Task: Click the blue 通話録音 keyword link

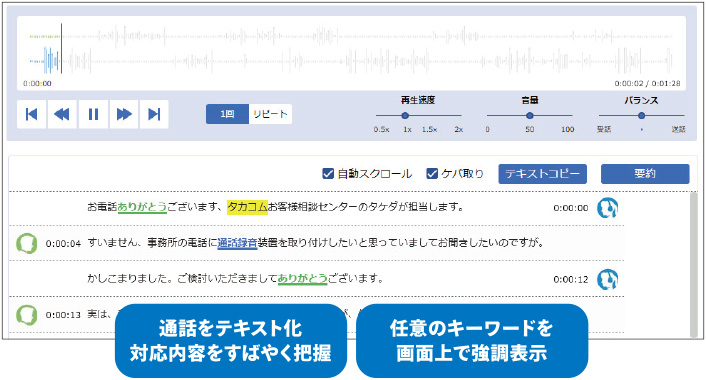Action: point(237,243)
